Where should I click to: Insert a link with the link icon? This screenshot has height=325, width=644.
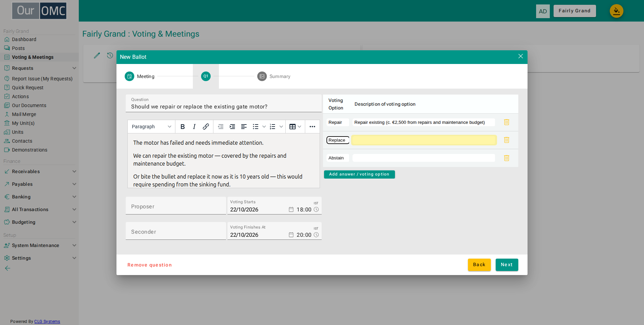click(x=206, y=127)
